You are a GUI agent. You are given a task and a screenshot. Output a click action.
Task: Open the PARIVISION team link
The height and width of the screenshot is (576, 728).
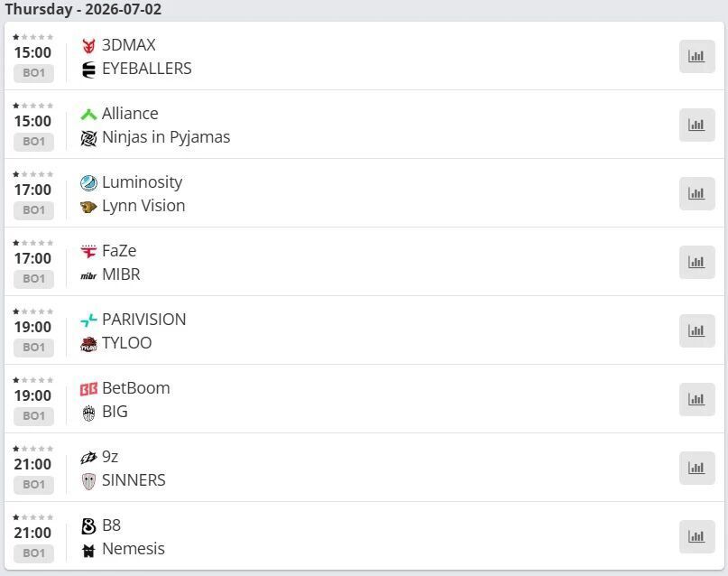coord(144,320)
